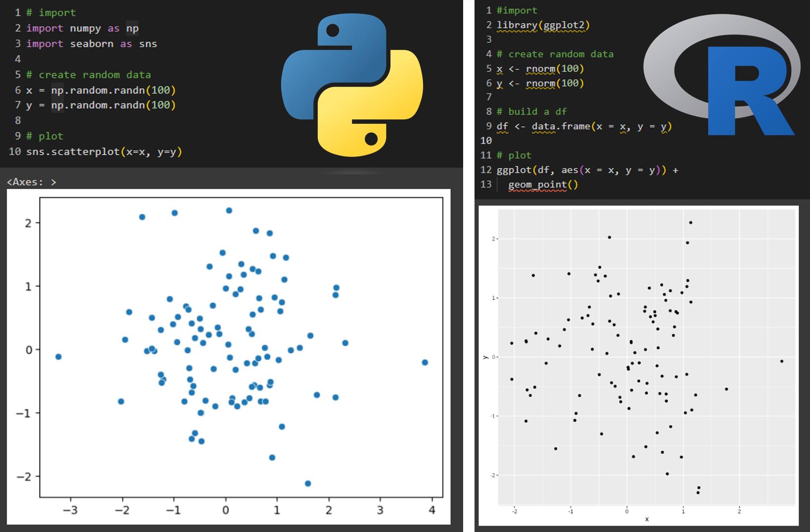Click the Python logo
The height and width of the screenshot is (532, 810).
pos(352,85)
